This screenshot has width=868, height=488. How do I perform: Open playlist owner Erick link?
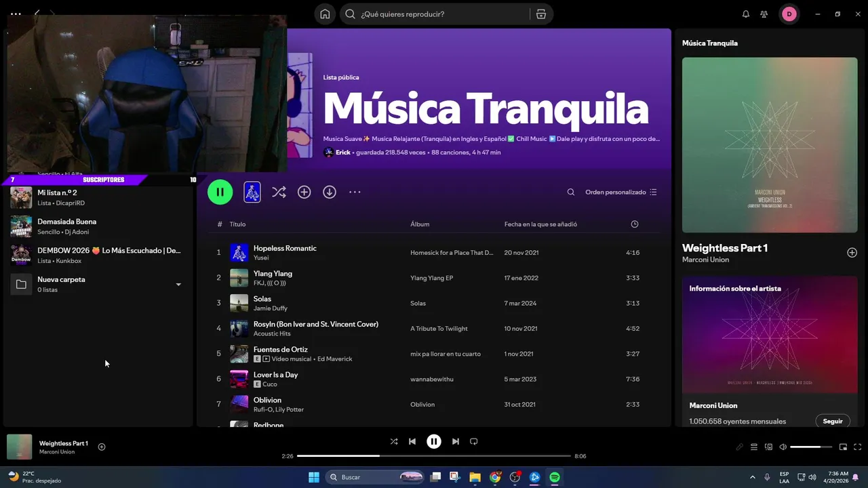click(343, 152)
